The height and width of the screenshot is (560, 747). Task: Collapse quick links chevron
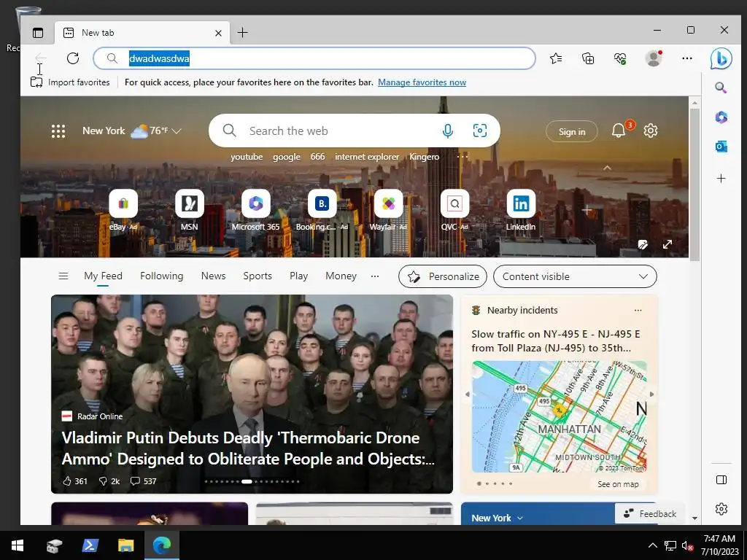pyautogui.click(x=607, y=168)
